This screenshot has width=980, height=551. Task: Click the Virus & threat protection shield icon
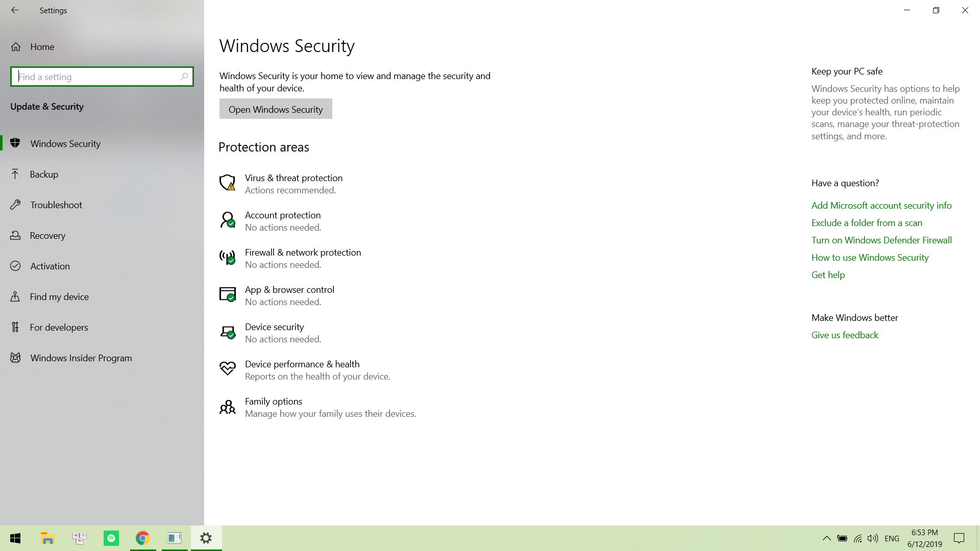coord(227,183)
